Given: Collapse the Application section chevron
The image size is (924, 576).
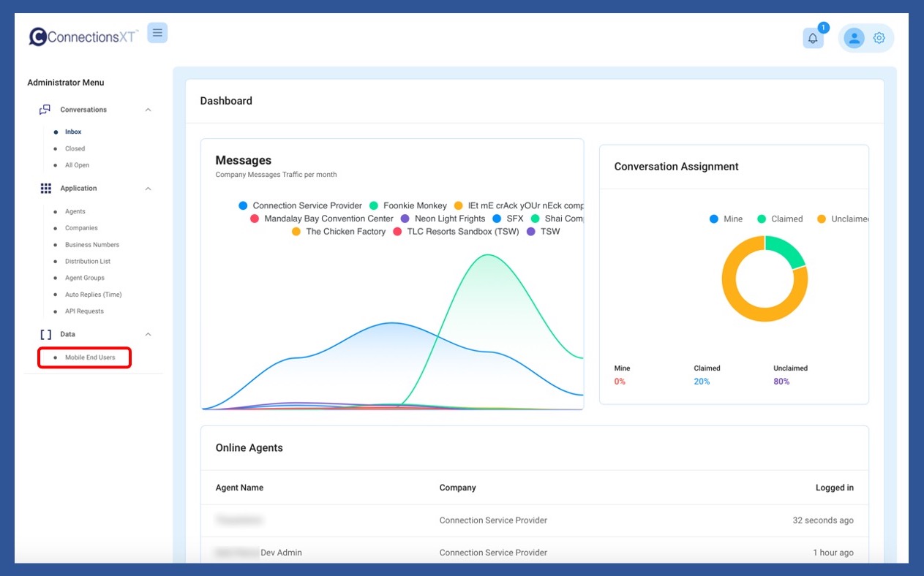Looking at the screenshot, I should click(x=148, y=189).
